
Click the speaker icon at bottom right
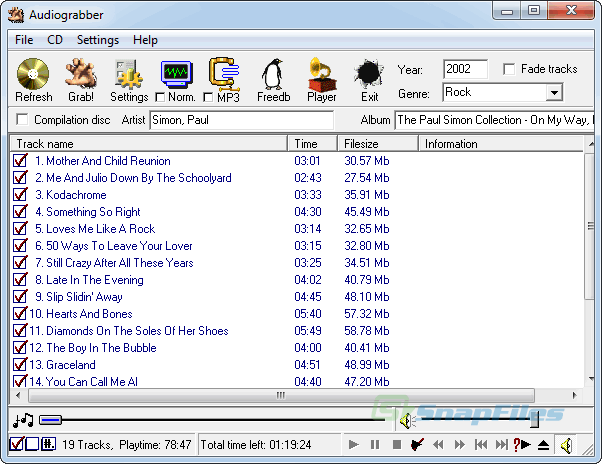(567, 445)
